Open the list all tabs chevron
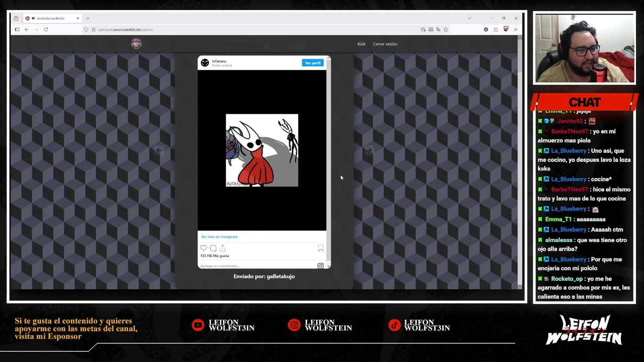 [x=469, y=18]
